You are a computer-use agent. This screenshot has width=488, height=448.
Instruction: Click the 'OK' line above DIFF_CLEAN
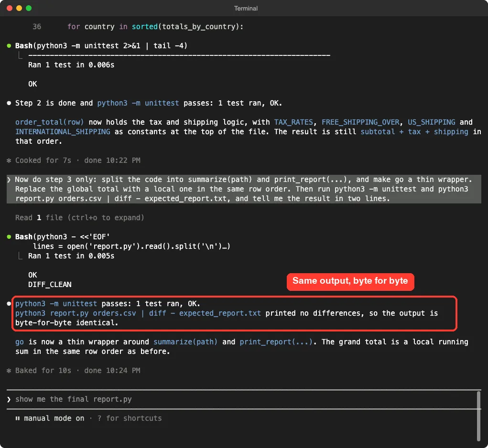33,275
